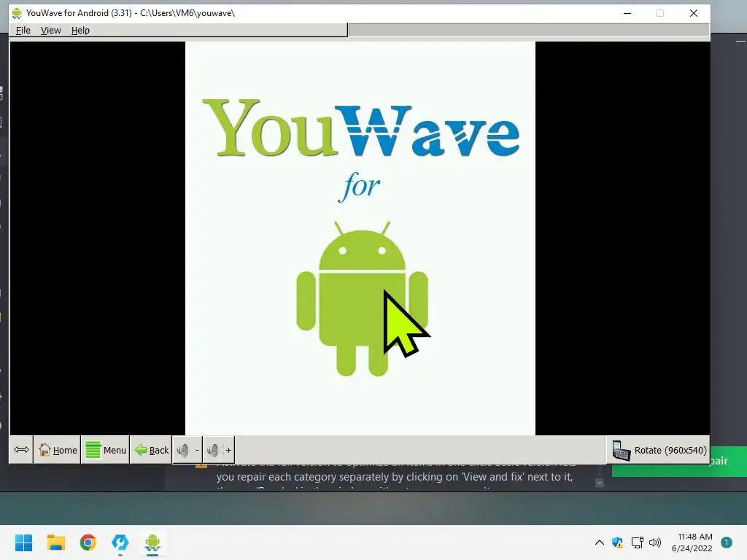The width and height of the screenshot is (747, 560).
Task: Launch Google Chrome from the taskbar
Action: tap(88, 542)
